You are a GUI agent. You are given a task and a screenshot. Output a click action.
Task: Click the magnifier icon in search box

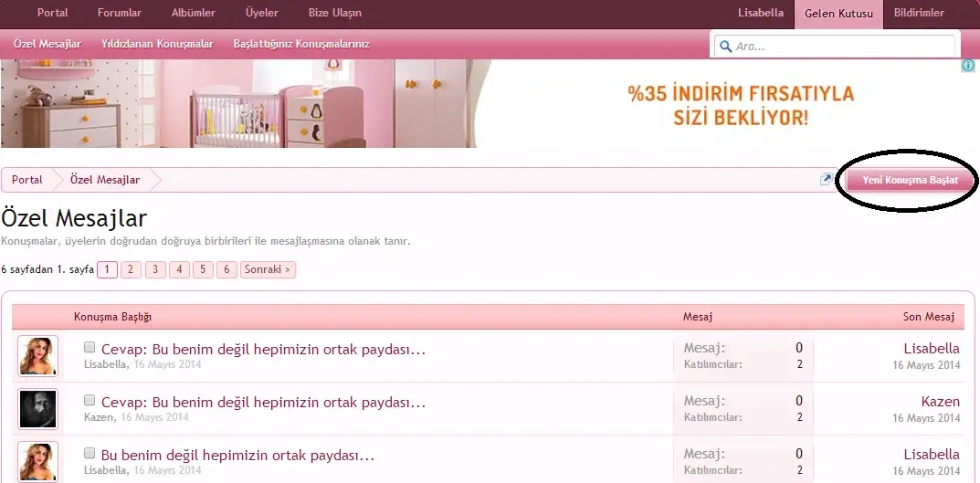tap(724, 46)
